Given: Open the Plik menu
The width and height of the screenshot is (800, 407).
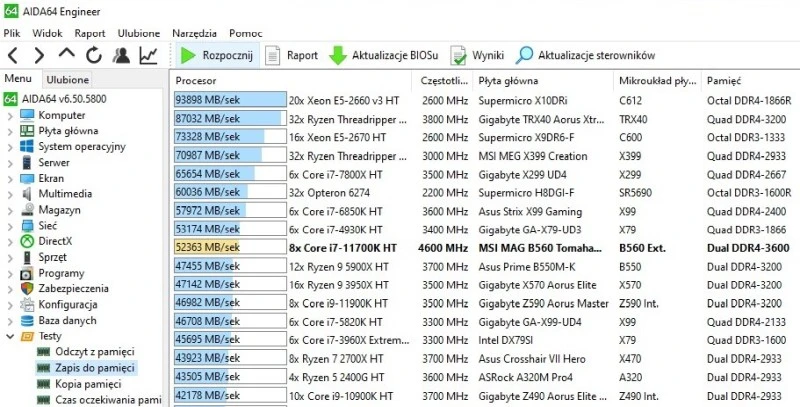Looking at the screenshot, I should (x=12, y=33).
